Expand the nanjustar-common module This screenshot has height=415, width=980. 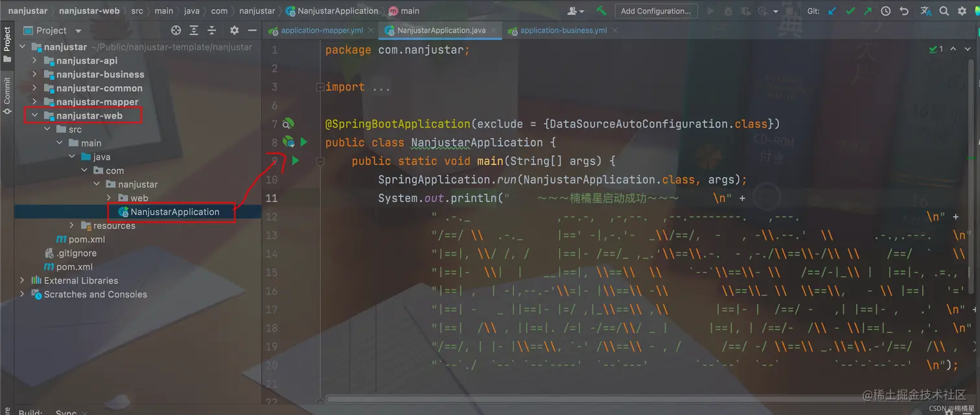point(35,88)
